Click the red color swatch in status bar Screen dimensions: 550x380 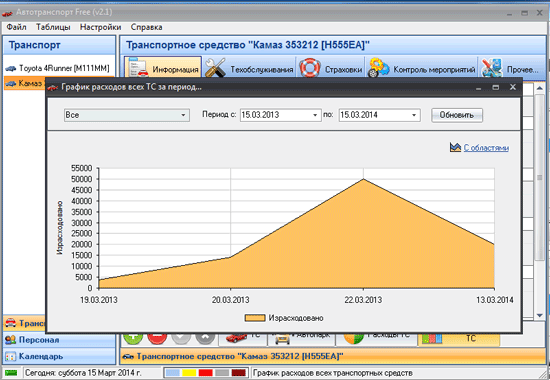tap(206, 373)
